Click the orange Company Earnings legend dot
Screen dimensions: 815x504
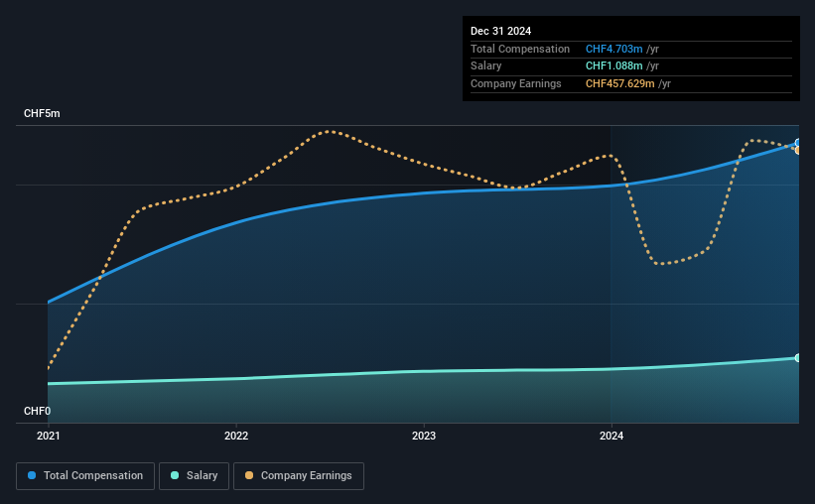click(249, 475)
